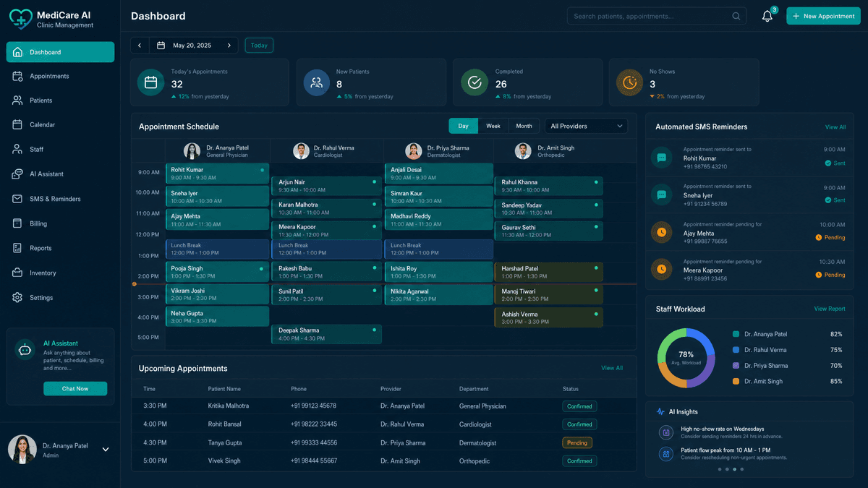Screen dimensions: 868x488
Task: Click the Vivek Singh patient name
Action: click(x=224, y=461)
